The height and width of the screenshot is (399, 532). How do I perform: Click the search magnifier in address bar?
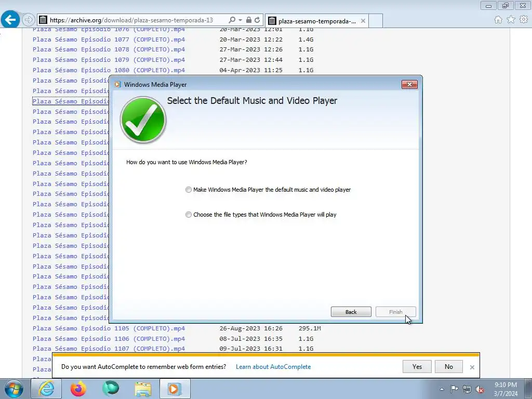232,20
